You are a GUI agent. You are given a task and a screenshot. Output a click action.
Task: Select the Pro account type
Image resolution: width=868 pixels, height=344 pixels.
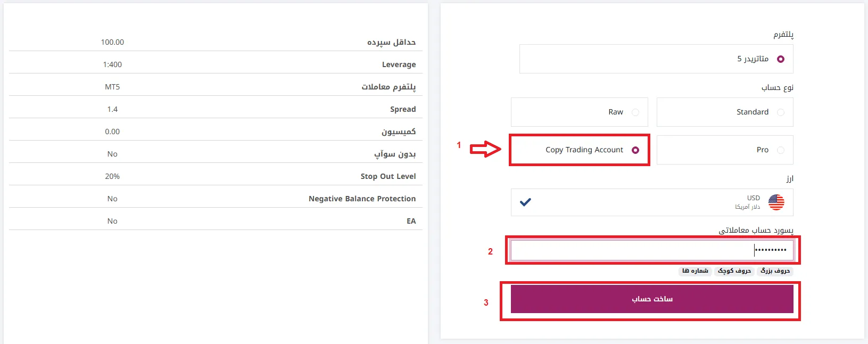coord(780,150)
